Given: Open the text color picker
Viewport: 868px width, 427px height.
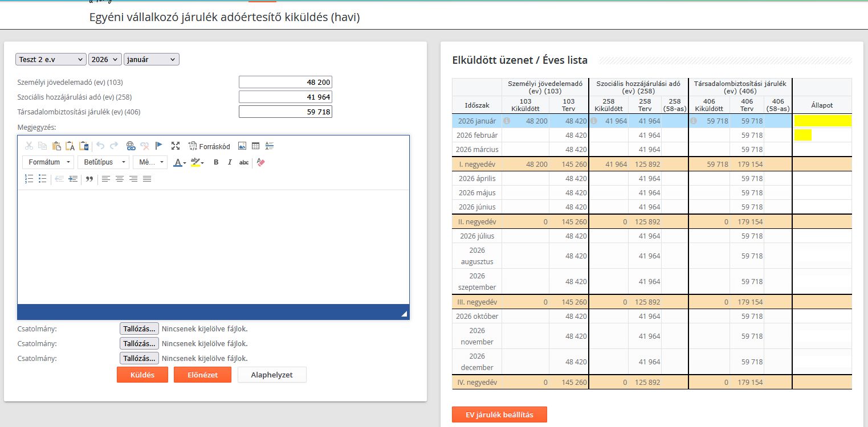Looking at the screenshot, I should coord(180,162).
